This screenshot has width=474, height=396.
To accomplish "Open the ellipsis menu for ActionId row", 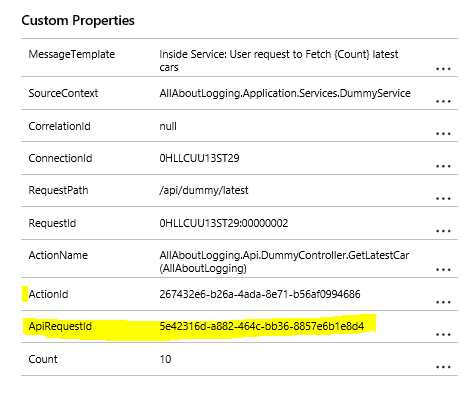I will point(443,302).
